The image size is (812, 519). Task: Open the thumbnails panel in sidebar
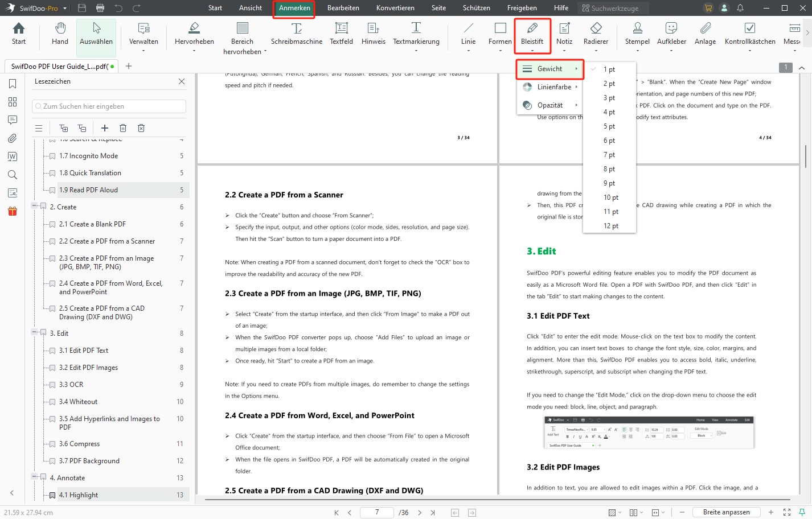coord(13,102)
